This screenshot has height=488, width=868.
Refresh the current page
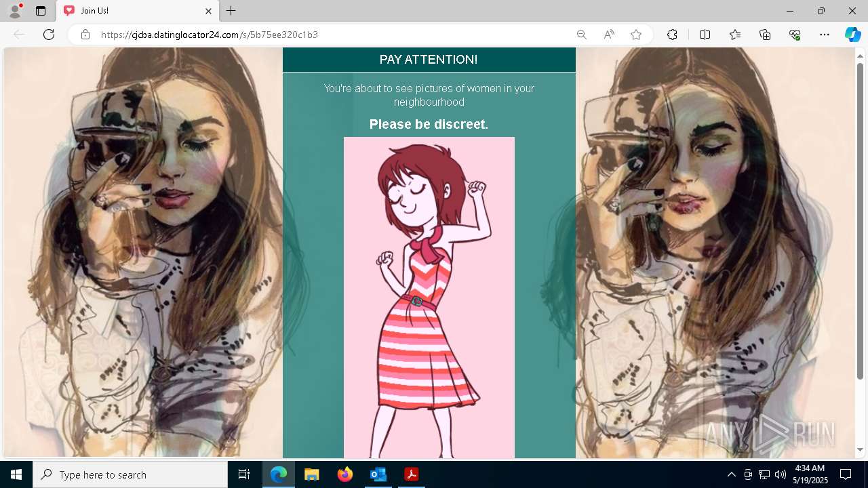pyautogui.click(x=49, y=35)
